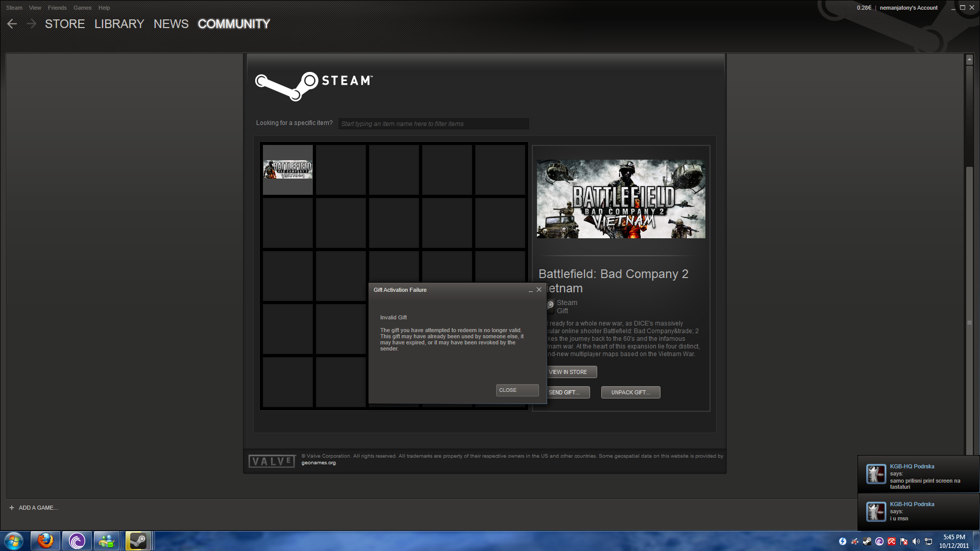980x551 pixels.
Task: Go back with the back arrow
Action: click(x=12, y=24)
